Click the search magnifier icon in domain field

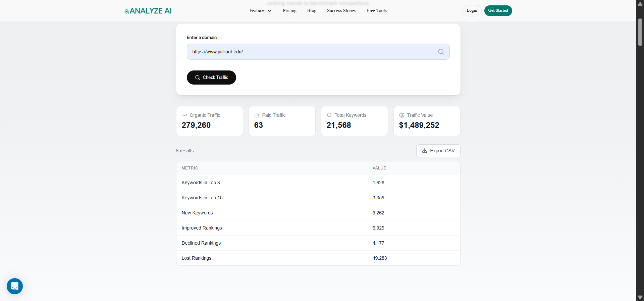(x=441, y=52)
